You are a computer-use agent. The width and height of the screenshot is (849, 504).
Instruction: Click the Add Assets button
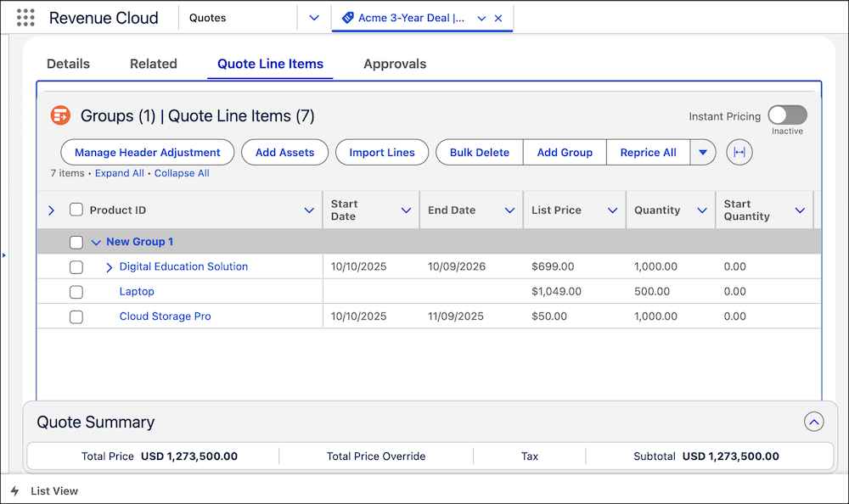click(x=284, y=152)
